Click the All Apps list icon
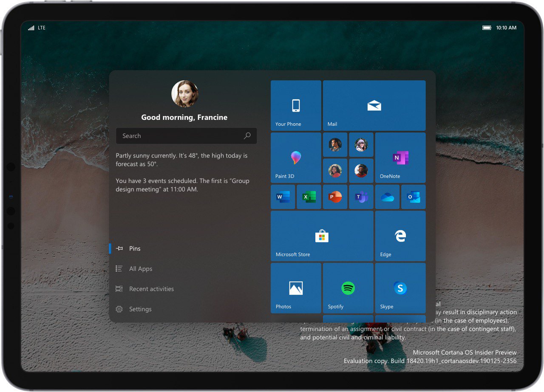Screen dimensions: 544x392 (x=119, y=268)
